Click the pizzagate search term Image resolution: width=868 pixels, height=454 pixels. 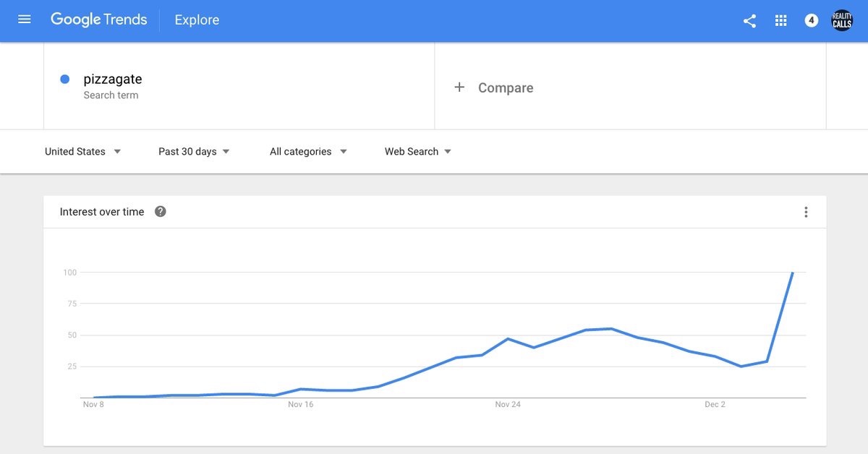click(x=113, y=80)
